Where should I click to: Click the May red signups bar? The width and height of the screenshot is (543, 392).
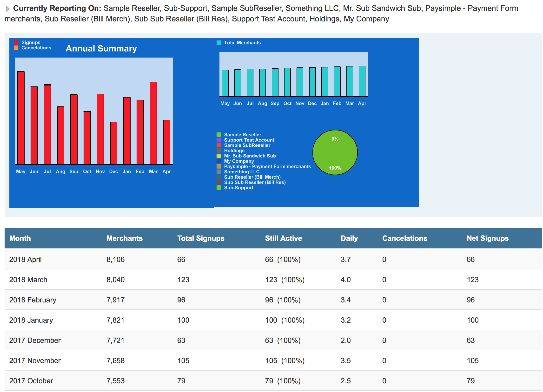click(21, 118)
